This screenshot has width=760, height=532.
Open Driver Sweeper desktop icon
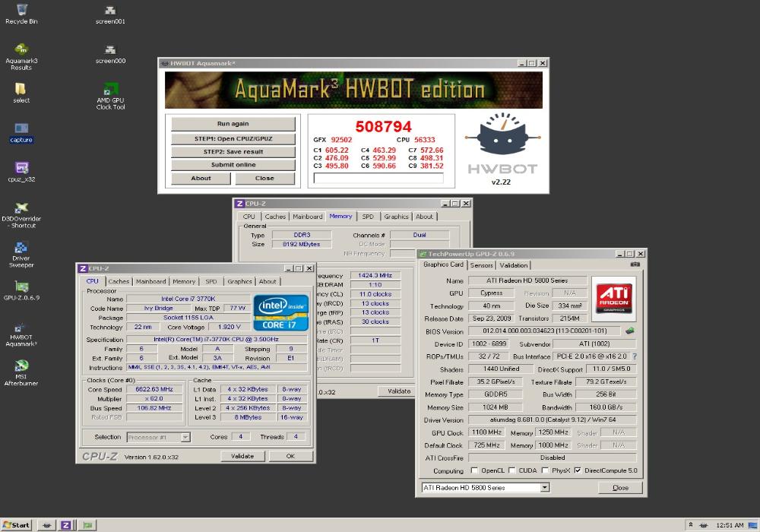tap(21, 255)
